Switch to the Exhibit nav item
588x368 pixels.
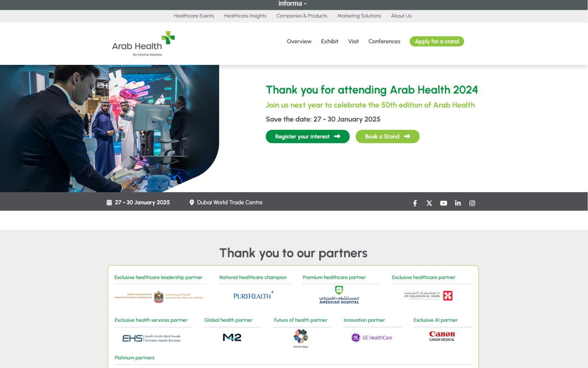[x=329, y=41]
